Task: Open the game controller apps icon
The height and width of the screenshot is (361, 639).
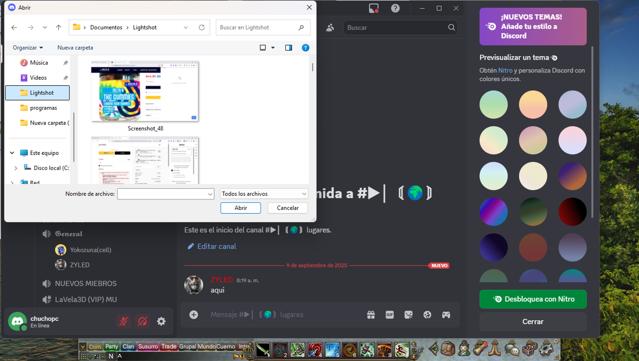Action: tap(446, 315)
